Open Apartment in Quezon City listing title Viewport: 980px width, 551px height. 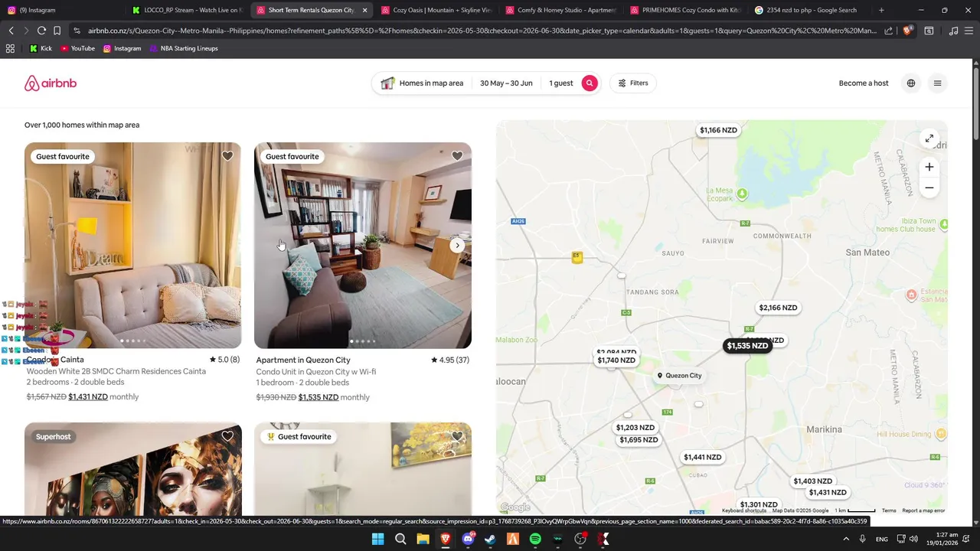coord(303,360)
